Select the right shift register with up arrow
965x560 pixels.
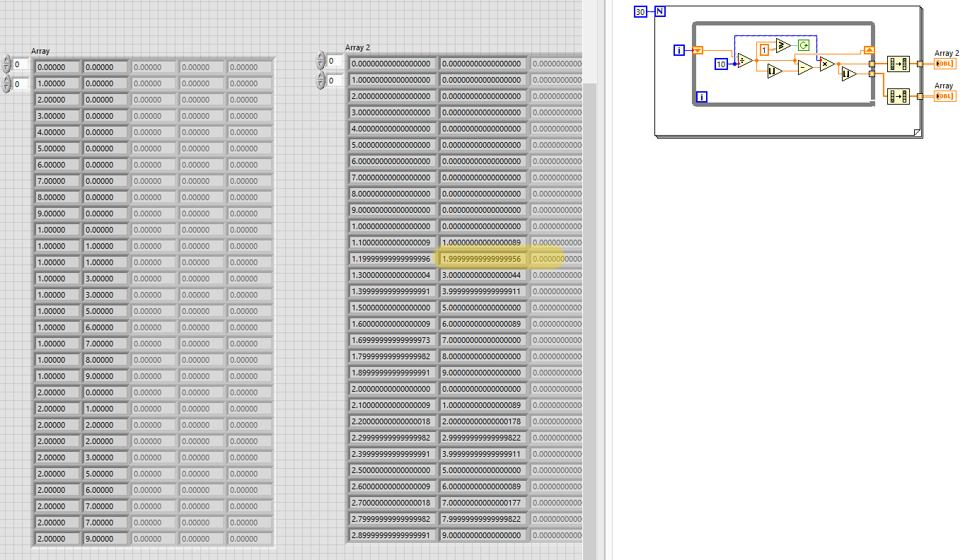tap(869, 50)
